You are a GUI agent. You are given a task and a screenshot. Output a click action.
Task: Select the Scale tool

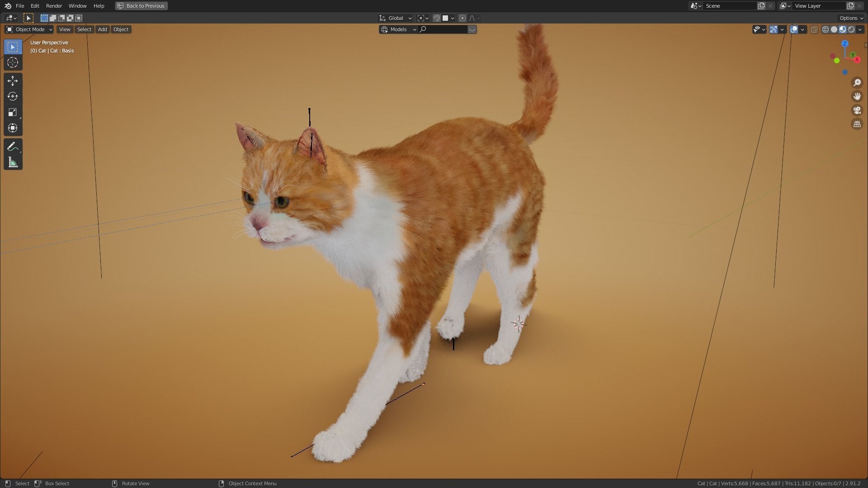point(13,112)
